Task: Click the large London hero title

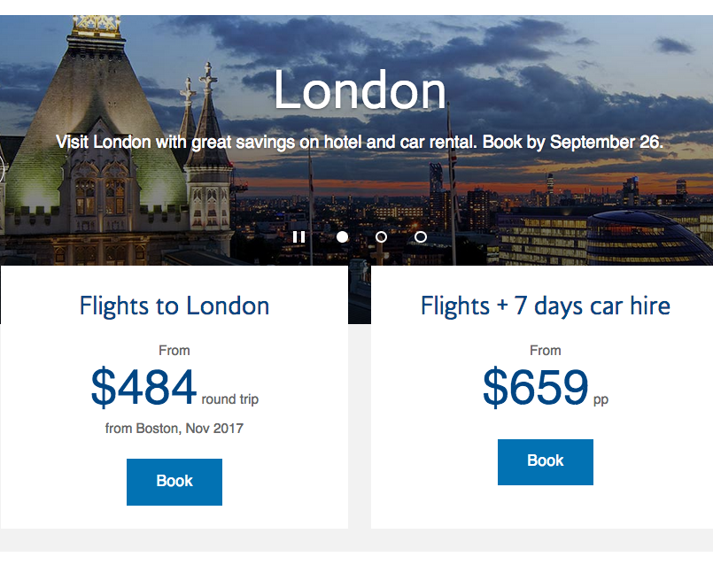Action: (360, 91)
